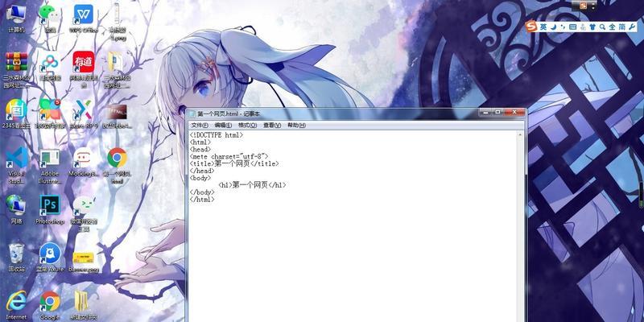Select the 计算机 desktop icon

coord(16,19)
